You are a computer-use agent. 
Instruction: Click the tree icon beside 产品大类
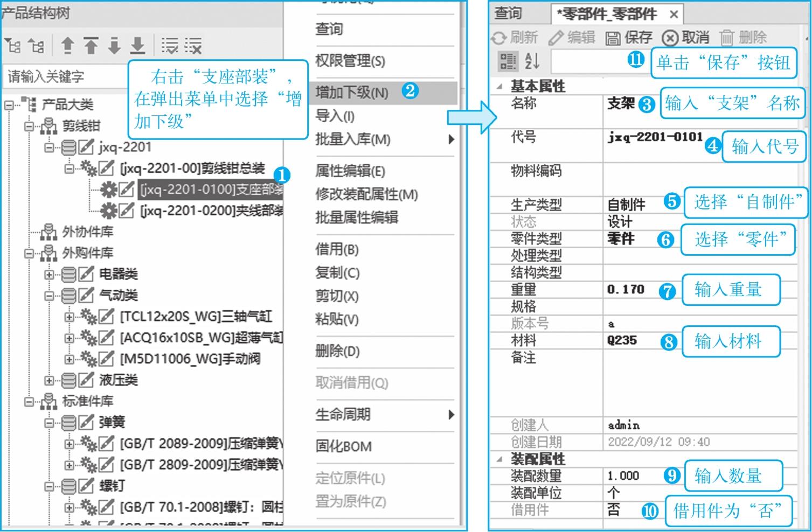(x=29, y=104)
